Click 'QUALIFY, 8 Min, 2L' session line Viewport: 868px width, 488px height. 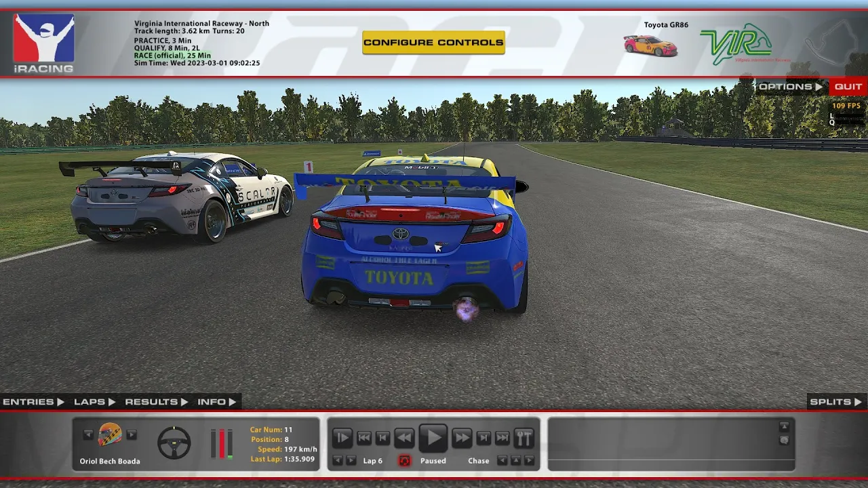167,48
